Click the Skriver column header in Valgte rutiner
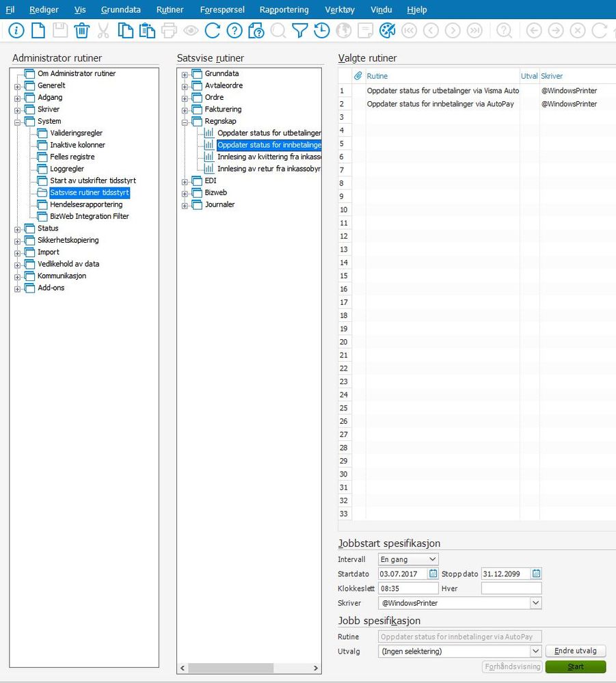 tap(552, 76)
